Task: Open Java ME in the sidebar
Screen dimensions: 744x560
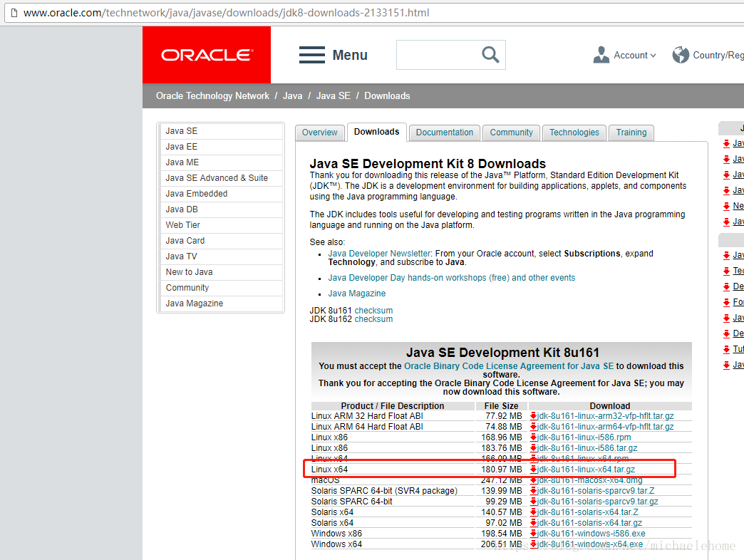Action: point(221,162)
